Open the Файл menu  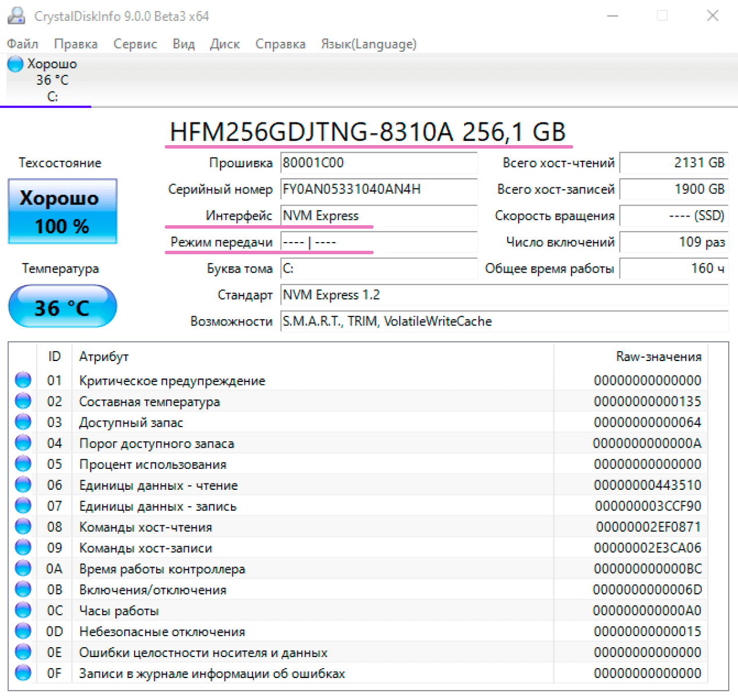(23, 44)
